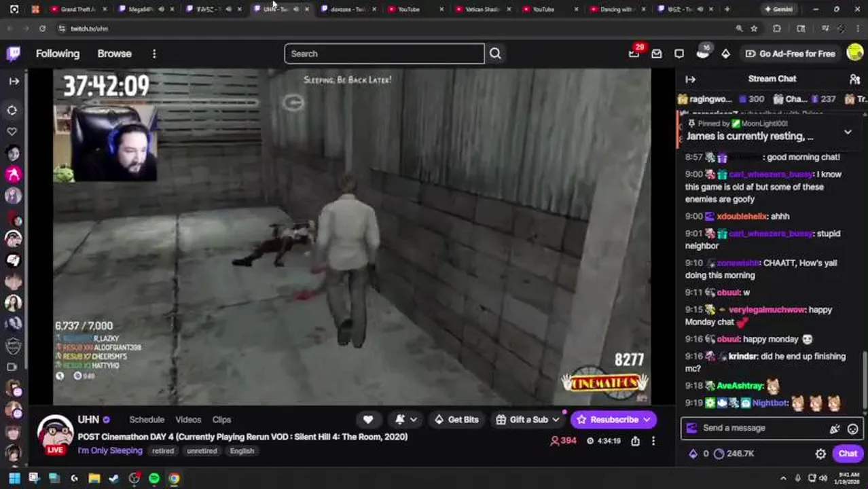Click the Get Bits button below video
Screen dimensions: 868x489
(456, 420)
